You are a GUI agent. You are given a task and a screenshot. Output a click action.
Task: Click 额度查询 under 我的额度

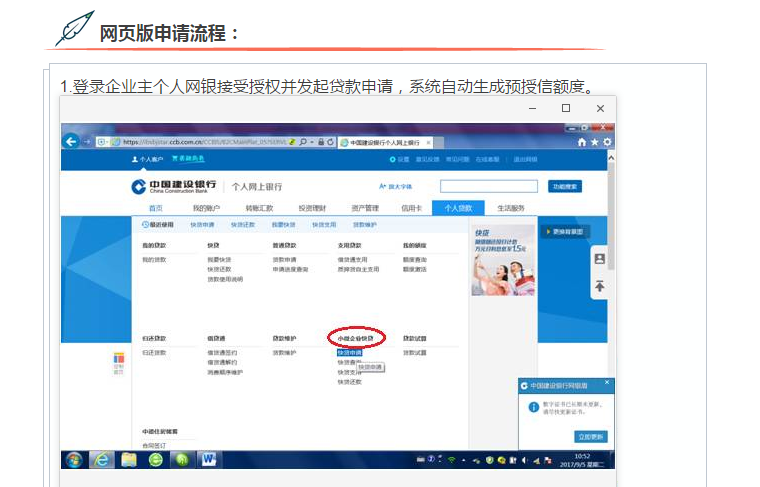click(x=415, y=260)
